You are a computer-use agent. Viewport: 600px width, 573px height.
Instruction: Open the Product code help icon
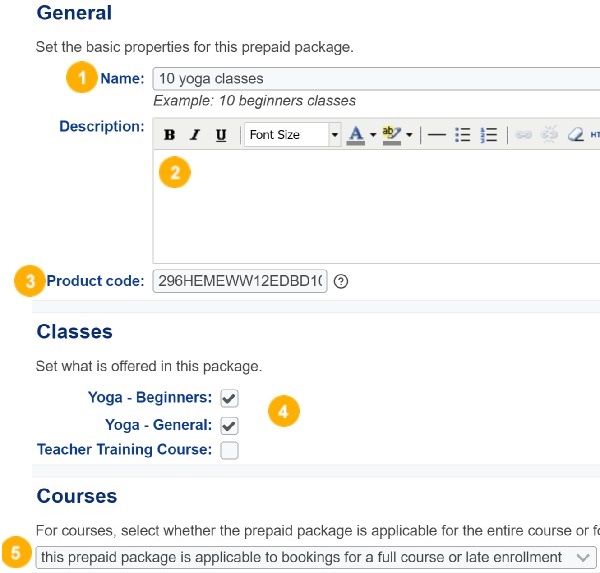(341, 281)
